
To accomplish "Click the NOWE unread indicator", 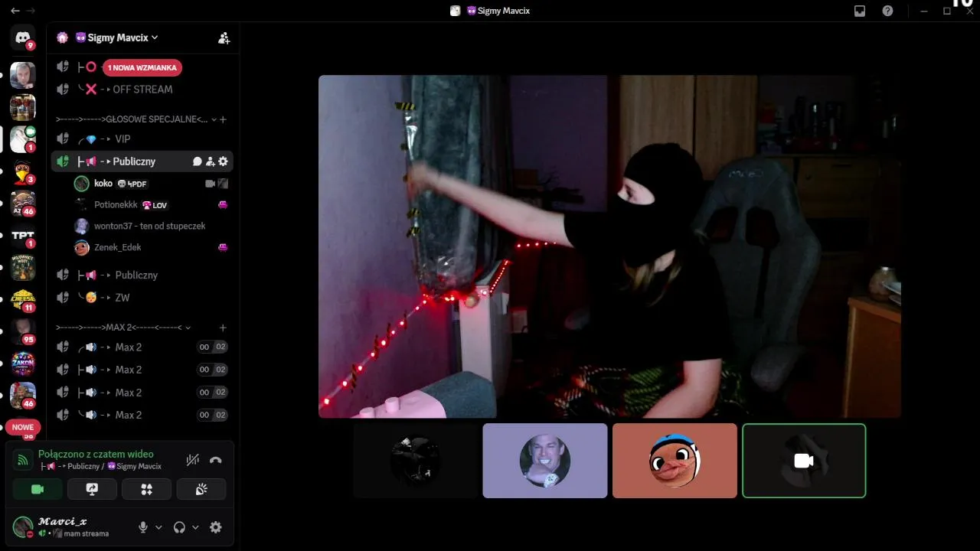I will [x=23, y=427].
